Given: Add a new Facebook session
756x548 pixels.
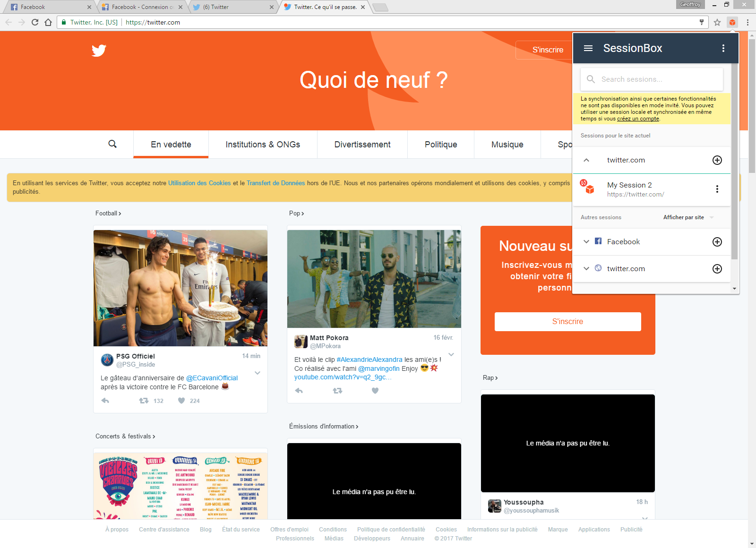Looking at the screenshot, I should (717, 242).
